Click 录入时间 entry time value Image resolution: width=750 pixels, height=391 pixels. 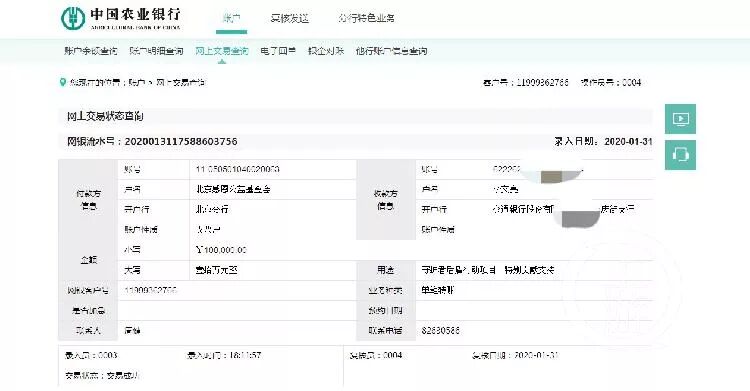[245, 355]
